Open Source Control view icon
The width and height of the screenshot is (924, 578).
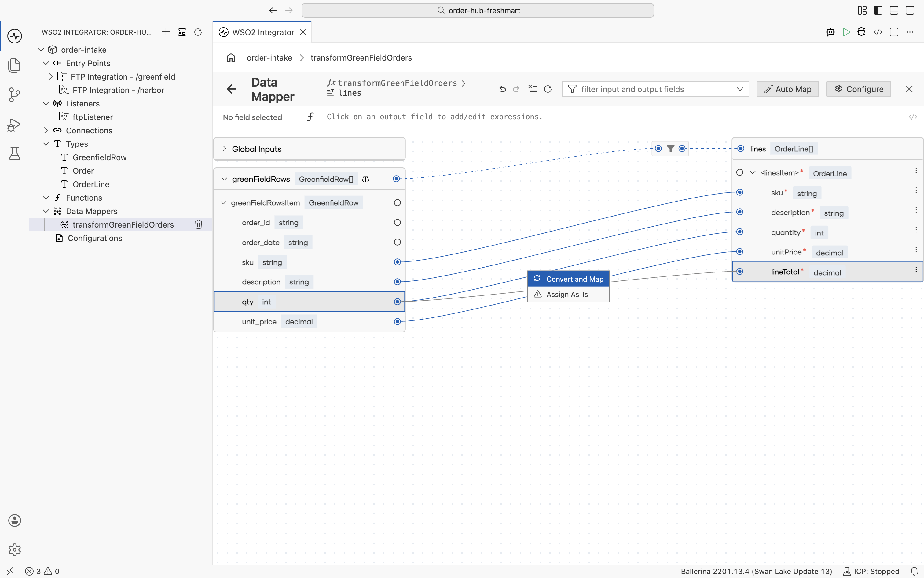coord(14,94)
